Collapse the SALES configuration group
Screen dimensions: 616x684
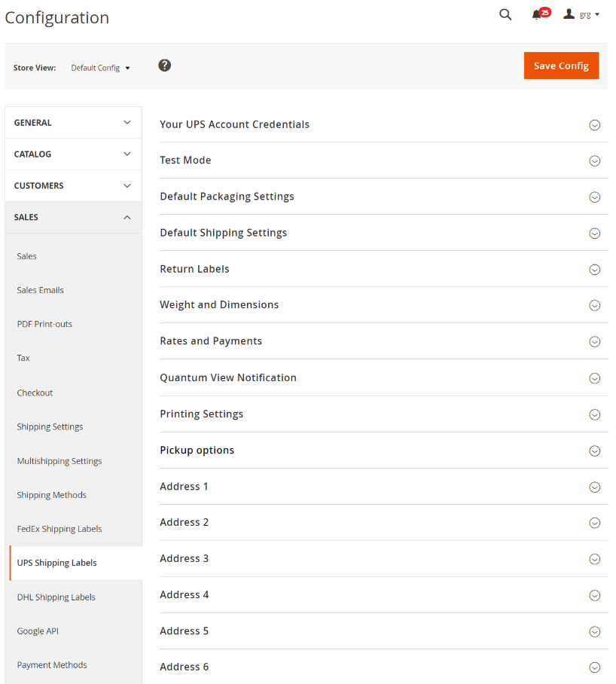(73, 217)
